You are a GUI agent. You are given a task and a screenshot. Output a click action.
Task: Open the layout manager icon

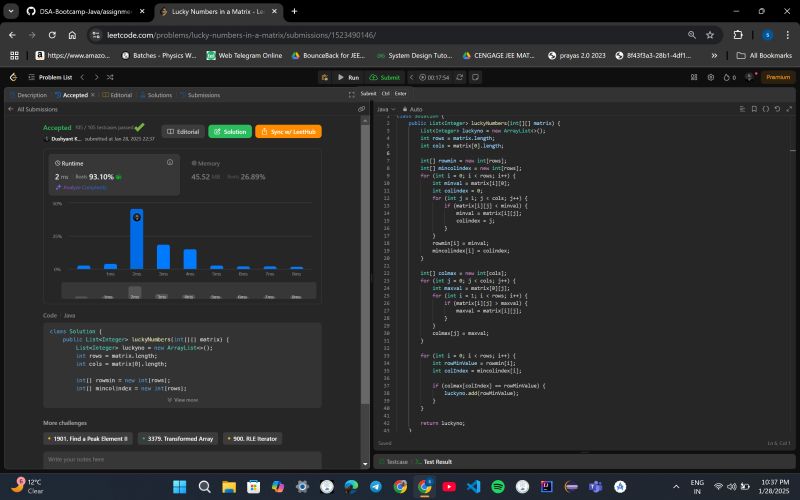(694, 78)
